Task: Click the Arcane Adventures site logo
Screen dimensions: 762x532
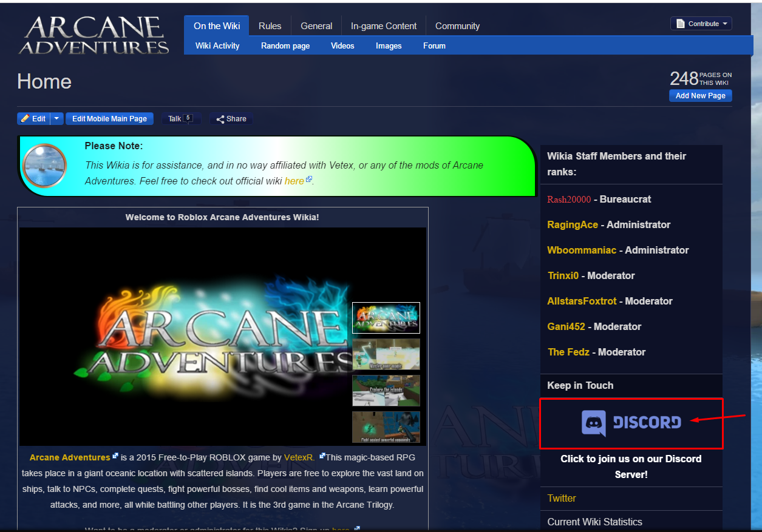Action: 94,35
